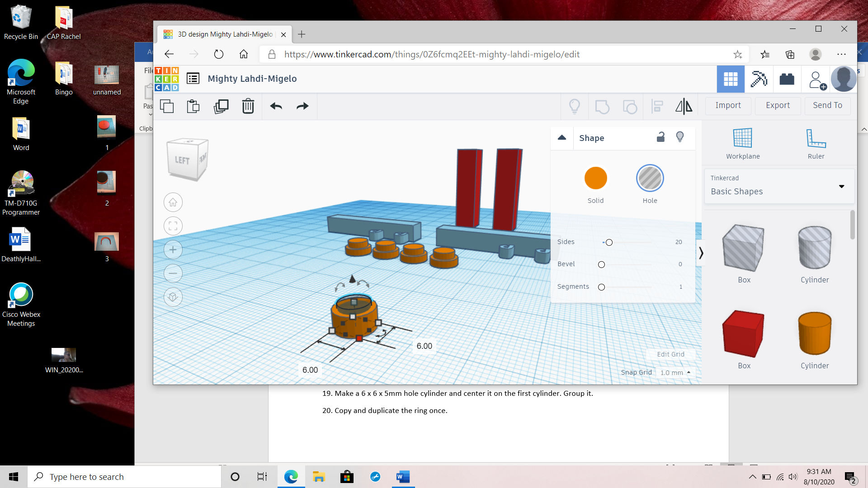Show hidden system tray icons
868x488 pixels.
coord(752,477)
